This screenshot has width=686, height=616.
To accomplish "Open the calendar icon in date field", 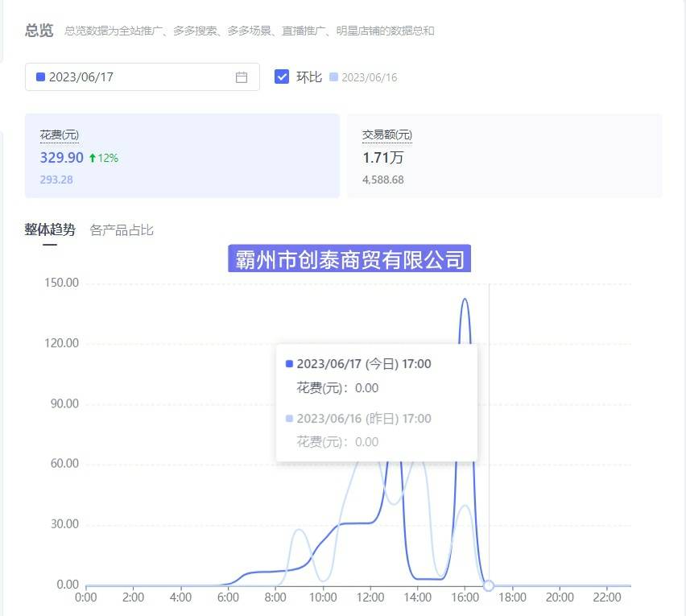I will pos(241,77).
